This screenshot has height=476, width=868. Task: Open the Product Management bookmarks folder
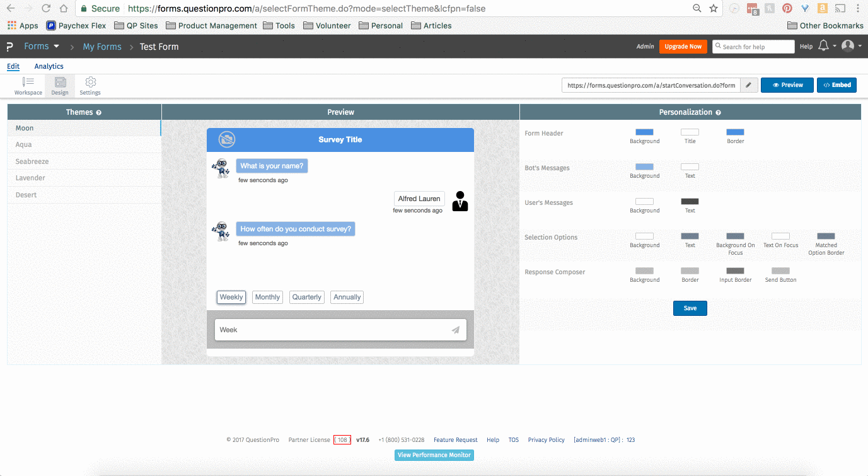pyautogui.click(x=211, y=26)
